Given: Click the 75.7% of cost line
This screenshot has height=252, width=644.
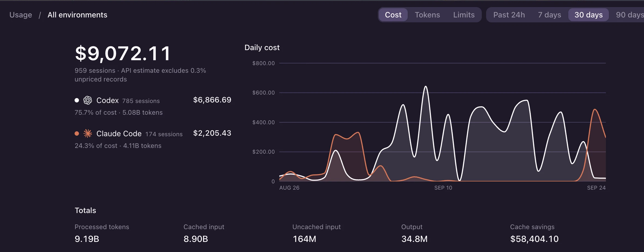Looking at the screenshot, I should pyautogui.click(x=118, y=113).
